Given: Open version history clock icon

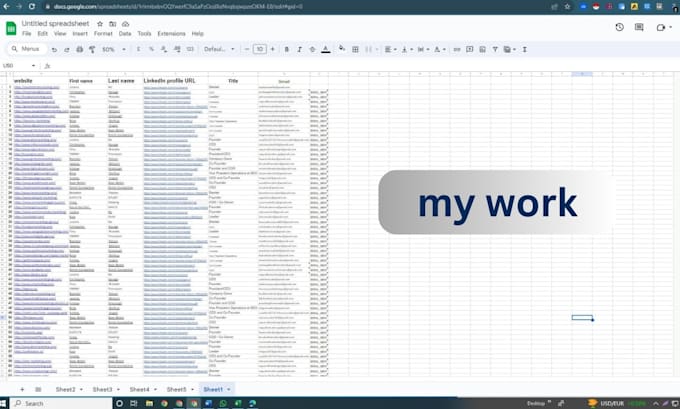Looking at the screenshot, I should [x=619, y=27].
